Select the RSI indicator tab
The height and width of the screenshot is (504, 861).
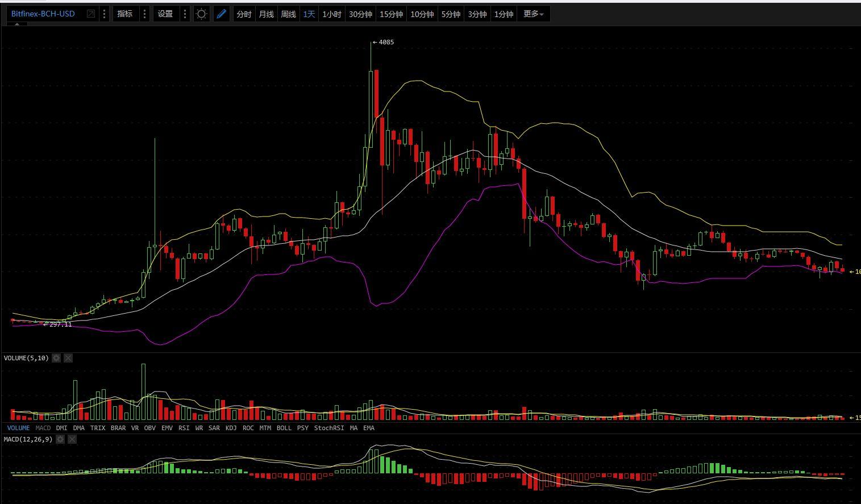(x=184, y=428)
